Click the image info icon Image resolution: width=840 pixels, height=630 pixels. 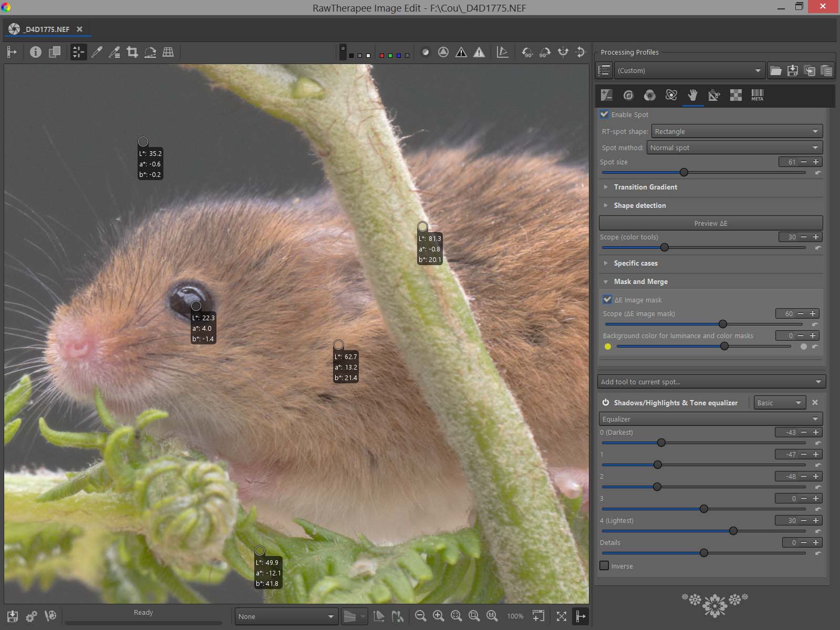35,52
